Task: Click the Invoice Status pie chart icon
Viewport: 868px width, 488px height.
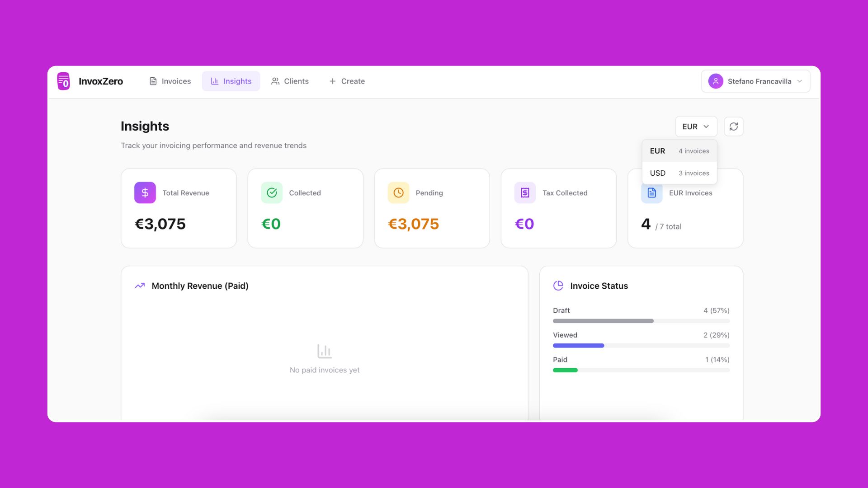Action: coord(558,286)
